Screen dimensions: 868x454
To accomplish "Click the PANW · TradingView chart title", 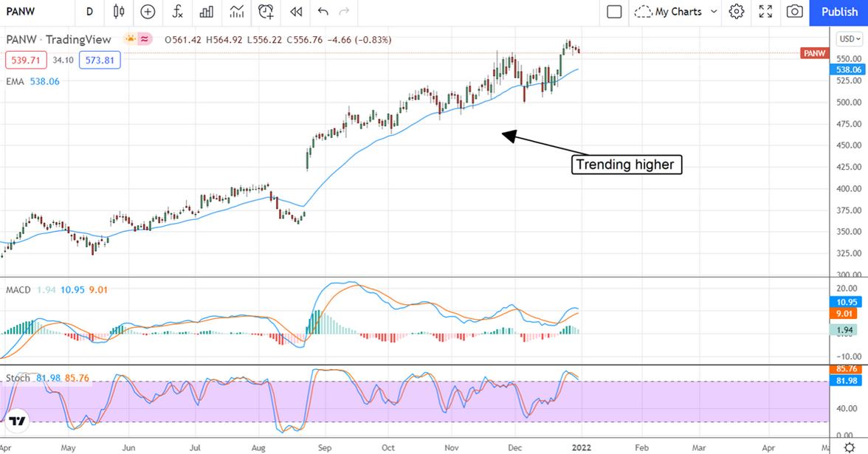I will pyautogui.click(x=59, y=40).
